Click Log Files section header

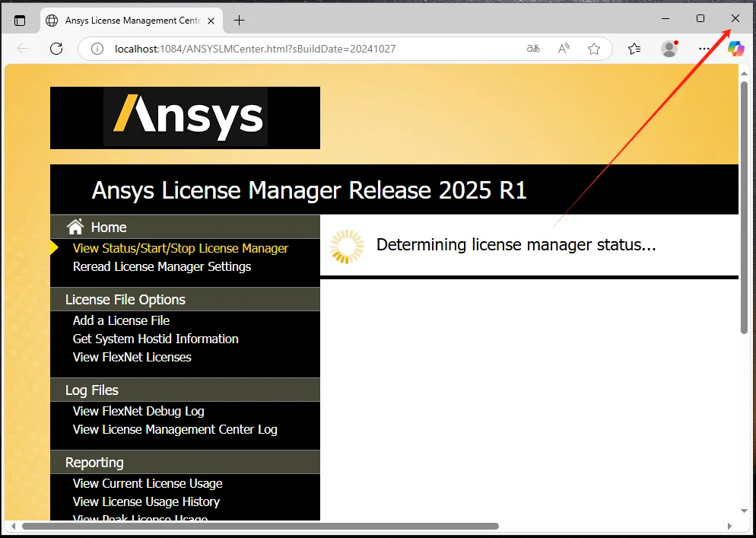[185, 390]
